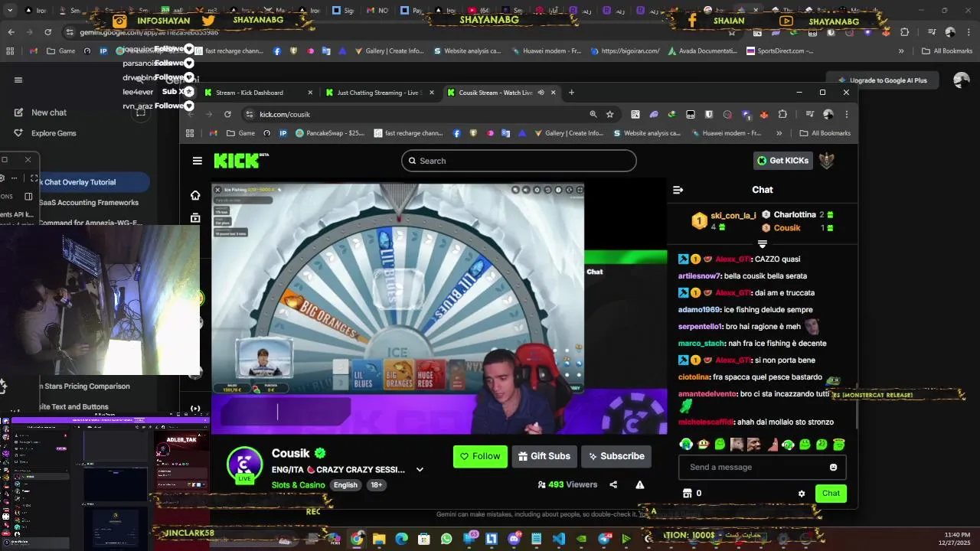
Task: Click Follow button for Cousik
Action: (x=480, y=456)
